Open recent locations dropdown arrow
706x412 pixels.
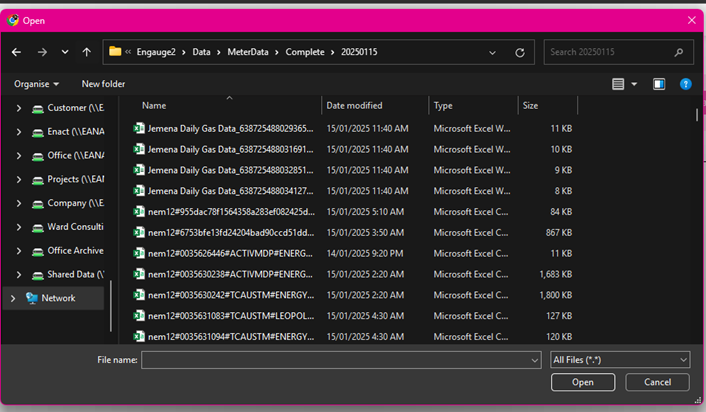click(65, 52)
